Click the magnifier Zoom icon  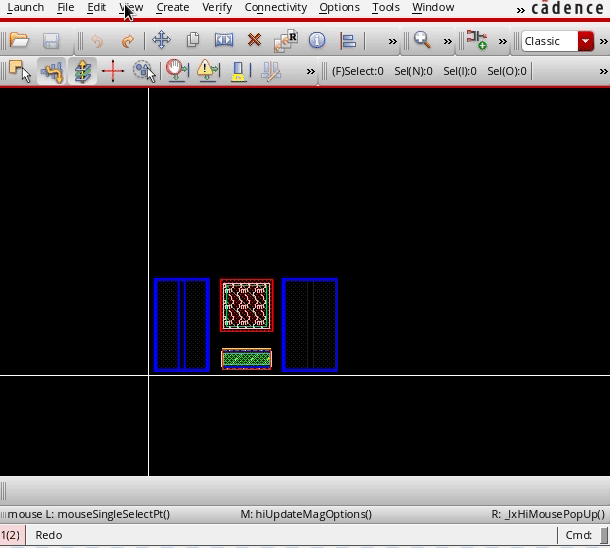point(422,41)
